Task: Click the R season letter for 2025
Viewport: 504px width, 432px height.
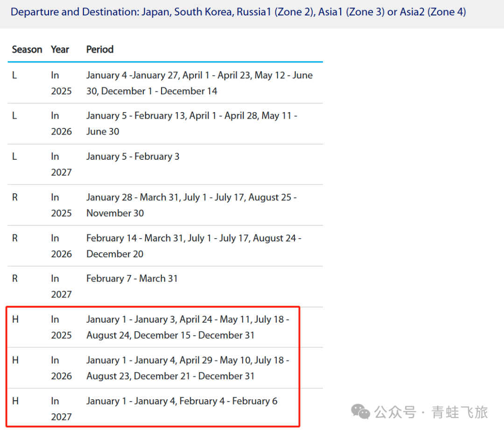Action: pos(14,198)
